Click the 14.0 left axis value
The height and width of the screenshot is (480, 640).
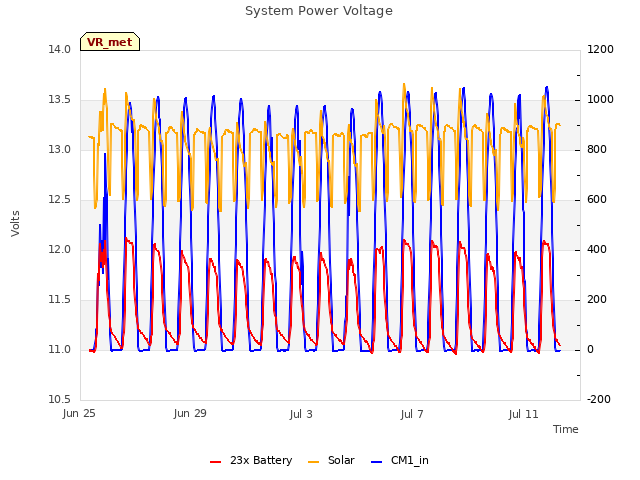[x=60, y=49]
